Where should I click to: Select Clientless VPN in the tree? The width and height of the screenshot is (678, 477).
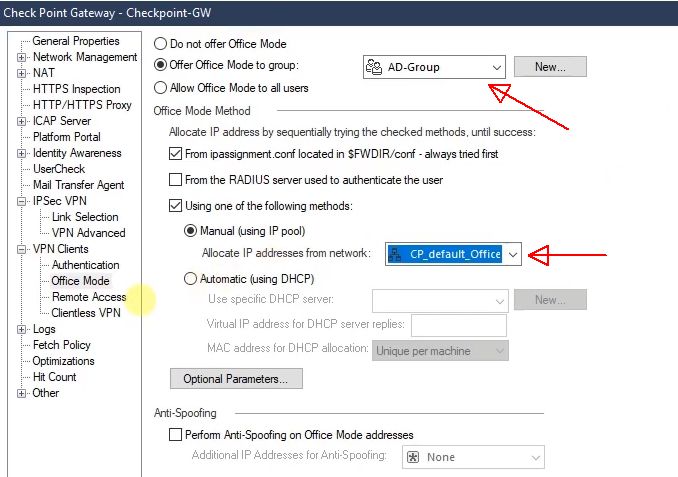tap(86, 313)
